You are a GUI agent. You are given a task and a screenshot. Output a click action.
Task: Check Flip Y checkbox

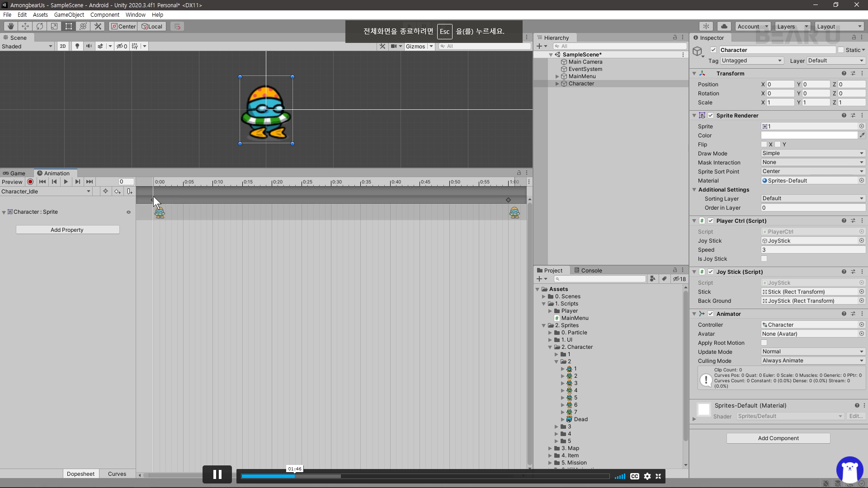778,144
